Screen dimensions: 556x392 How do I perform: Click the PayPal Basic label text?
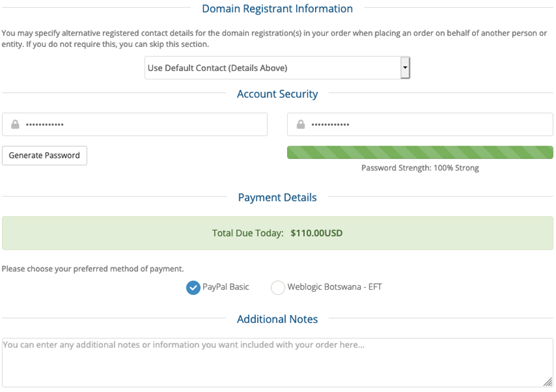pos(226,287)
